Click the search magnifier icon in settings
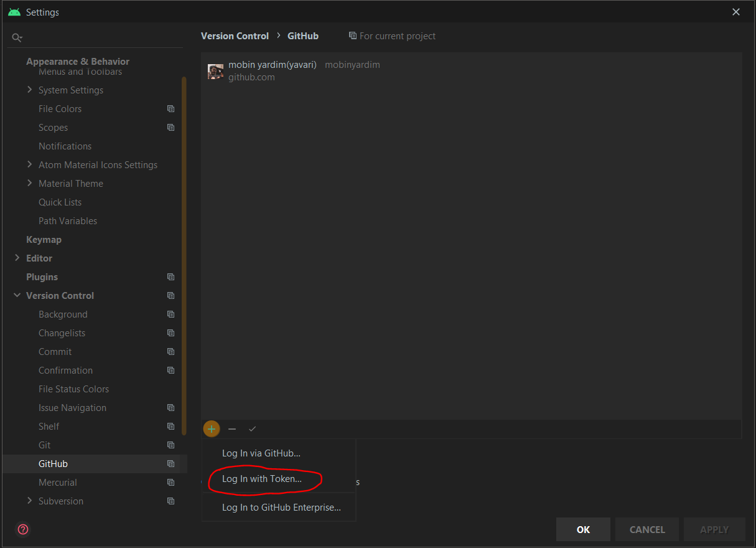 coord(17,38)
